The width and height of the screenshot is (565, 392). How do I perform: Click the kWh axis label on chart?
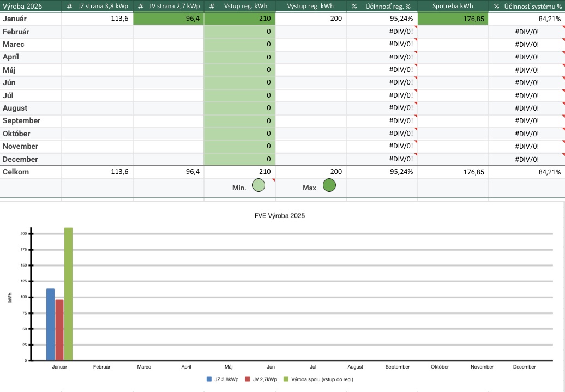[10, 298]
